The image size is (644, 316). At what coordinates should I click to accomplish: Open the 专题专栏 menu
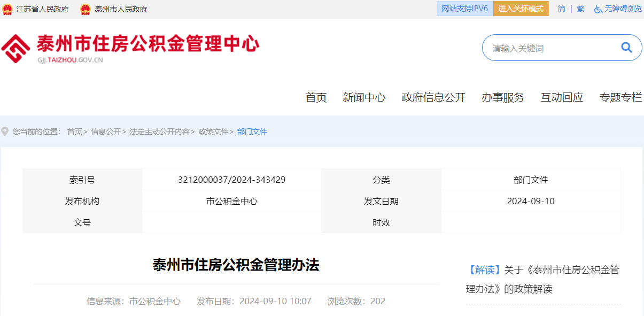(x=620, y=97)
